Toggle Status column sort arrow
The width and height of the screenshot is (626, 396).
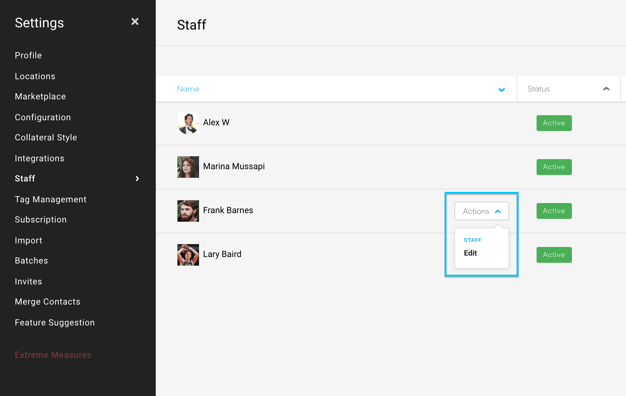click(x=606, y=89)
